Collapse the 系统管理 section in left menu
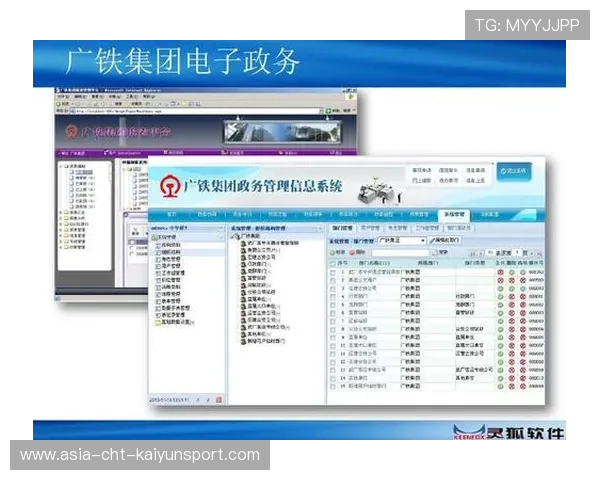 [220, 237]
